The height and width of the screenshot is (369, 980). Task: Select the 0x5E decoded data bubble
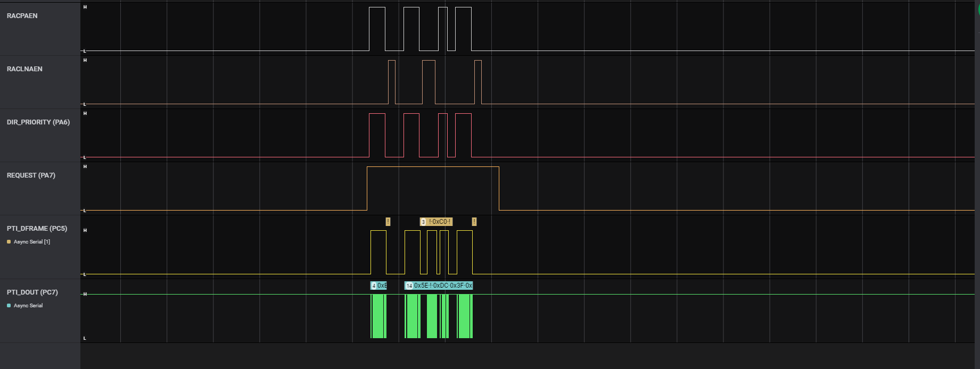click(x=421, y=286)
